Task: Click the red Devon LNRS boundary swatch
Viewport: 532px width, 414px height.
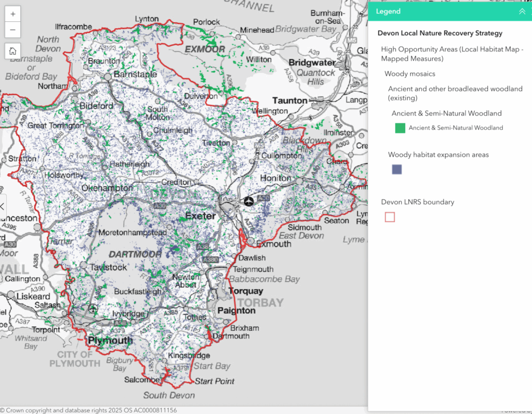Action: point(390,217)
